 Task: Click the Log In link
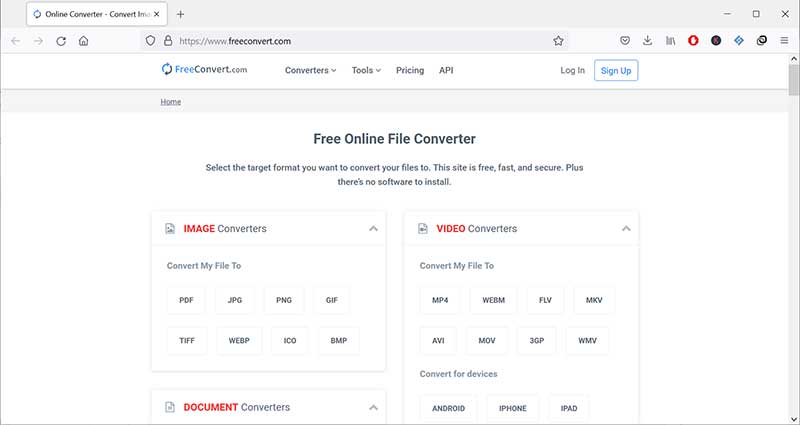click(572, 70)
